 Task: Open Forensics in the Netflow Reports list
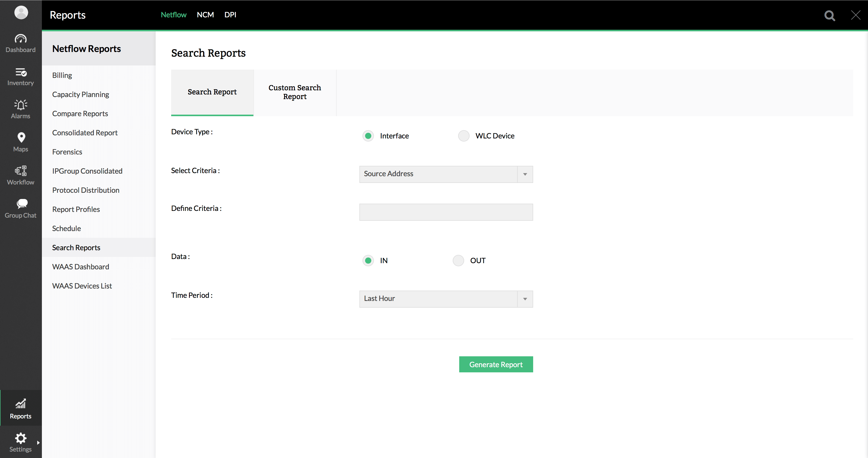click(67, 152)
